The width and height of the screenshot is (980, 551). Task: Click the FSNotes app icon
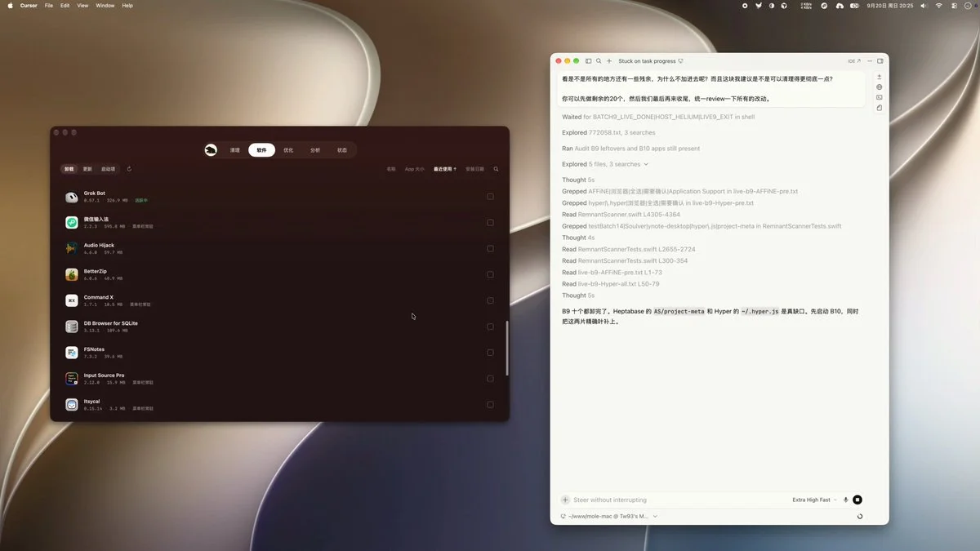point(72,353)
